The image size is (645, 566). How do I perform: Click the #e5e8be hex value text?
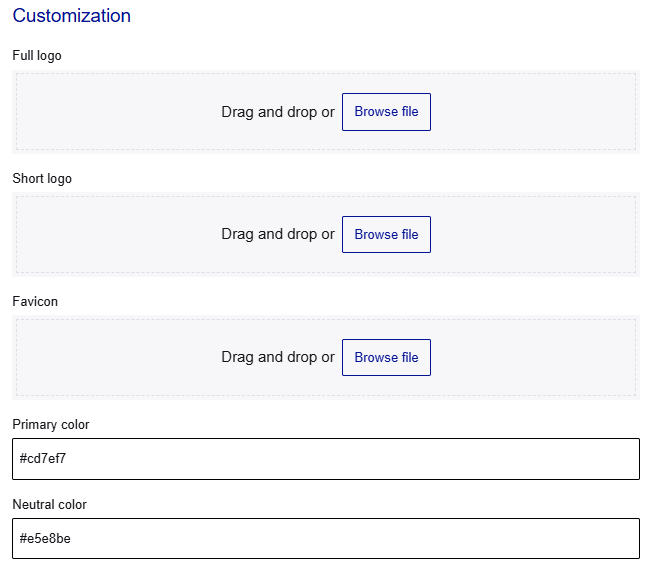point(45,539)
